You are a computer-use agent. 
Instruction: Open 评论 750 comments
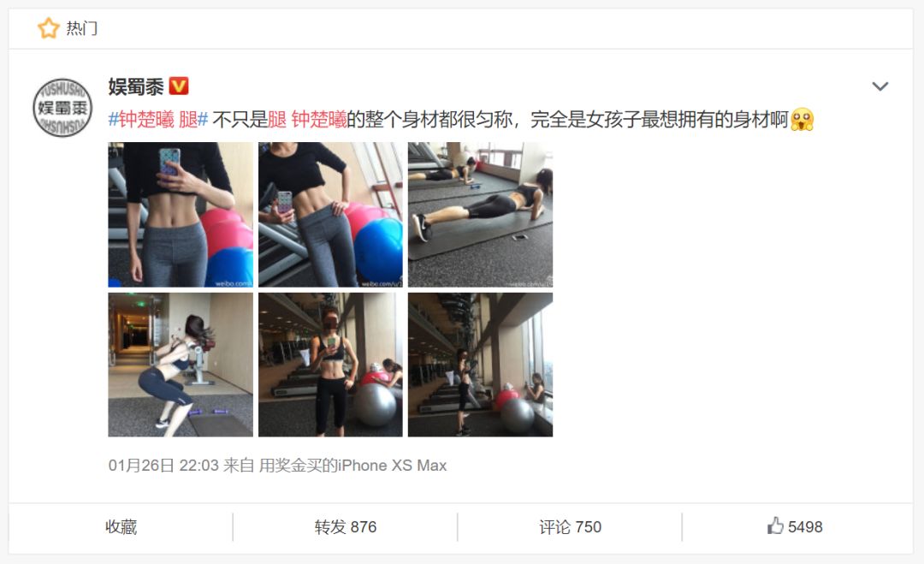coord(570,526)
